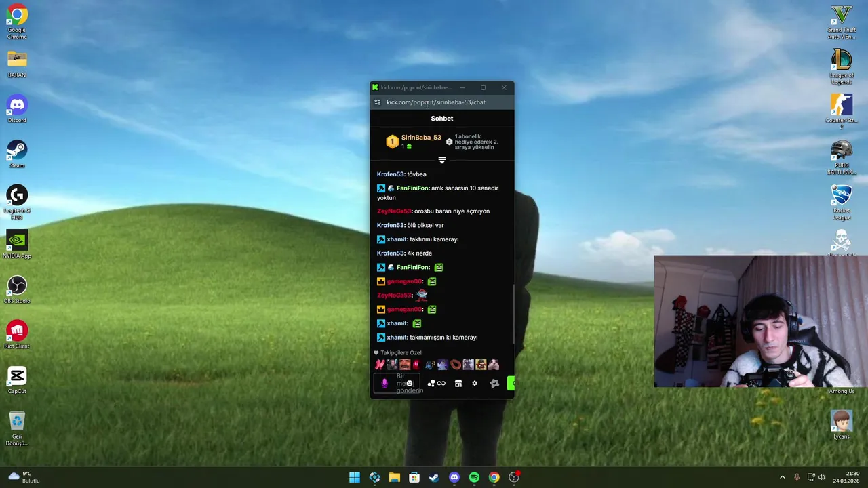The width and height of the screenshot is (868, 488).
Task: Open the clock showing 21:30
Action: point(846,477)
